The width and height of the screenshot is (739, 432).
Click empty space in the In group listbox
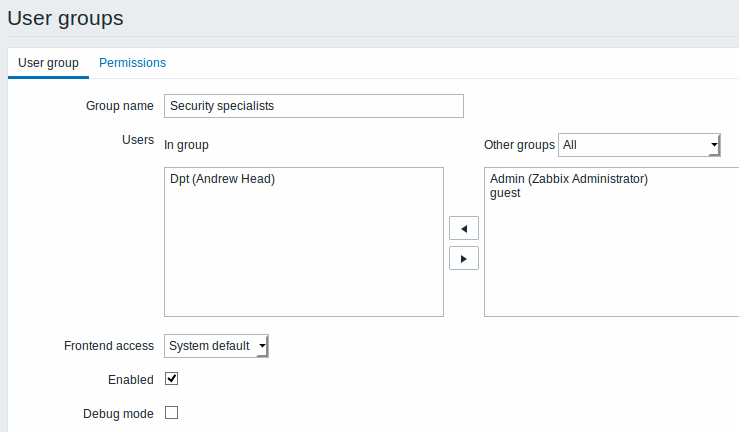point(303,260)
